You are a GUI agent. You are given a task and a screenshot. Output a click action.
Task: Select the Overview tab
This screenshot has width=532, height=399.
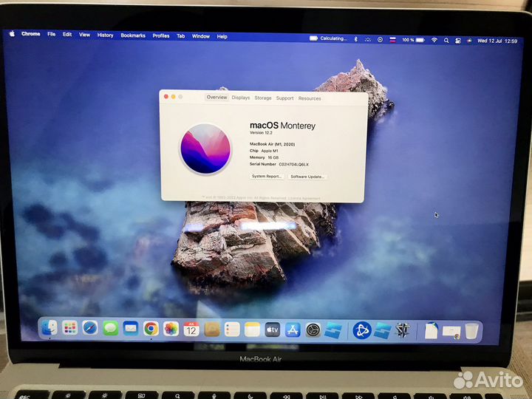216,97
